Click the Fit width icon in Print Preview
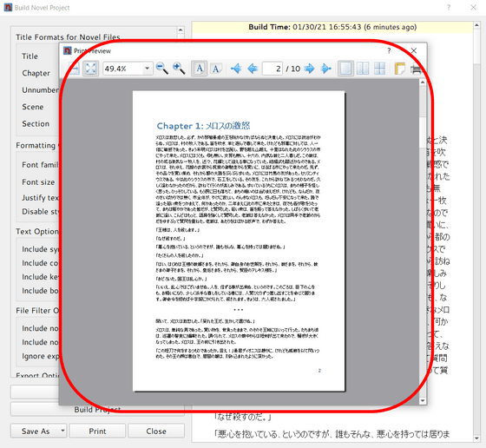The image size is (486, 448). point(75,69)
